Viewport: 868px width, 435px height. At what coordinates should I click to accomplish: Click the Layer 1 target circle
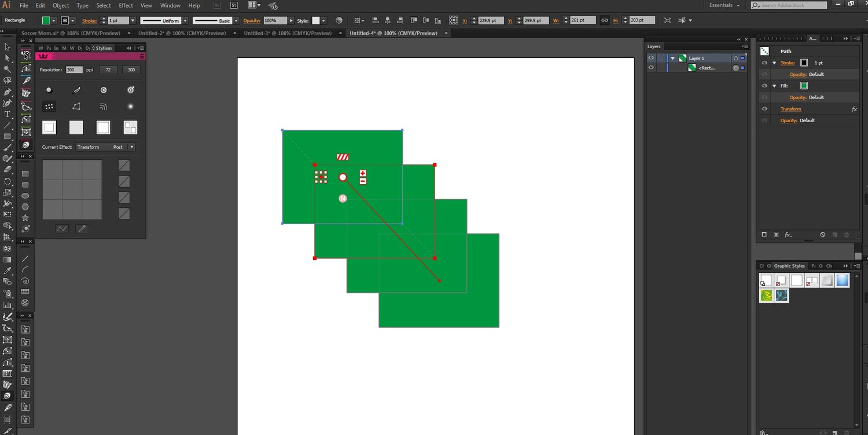pyautogui.click(x=735, y=58)
